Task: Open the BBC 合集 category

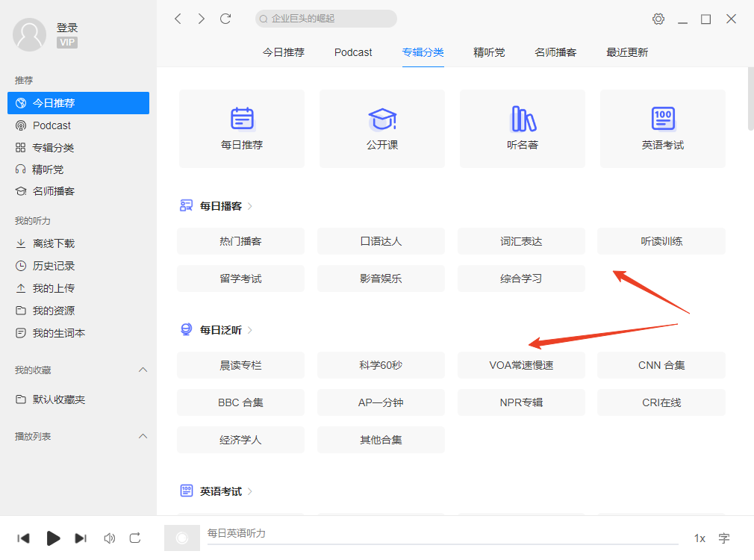Action: click(x=241, y=402)
